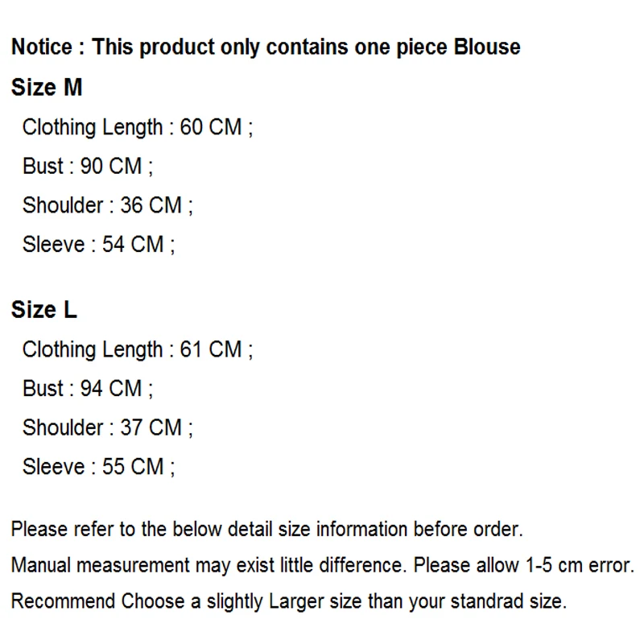
Task: Click Shoulder 36 CM text
Action: [x=107, y=205]
